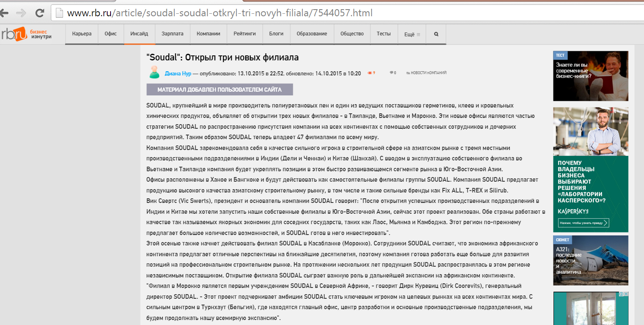The height and width of the screenshot is (325, 644).
Task: Click Нажми, чтобы узнать правду button
Action: click(x=584, y=223)
